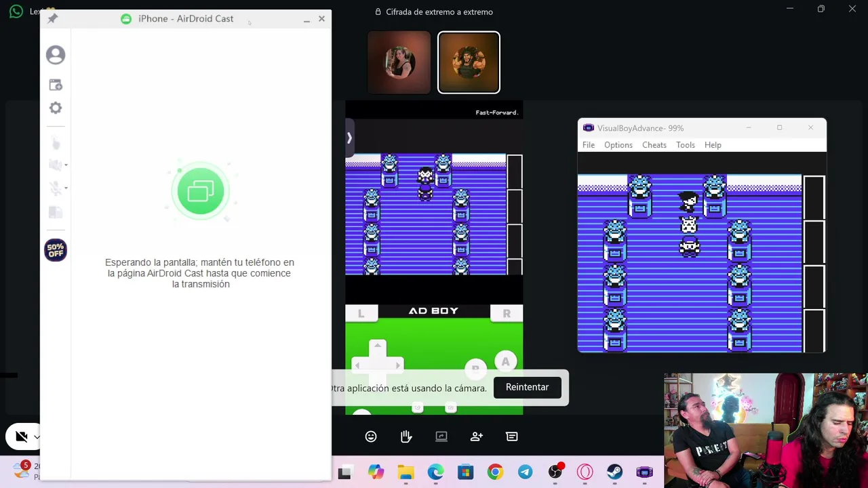Viewport: 868px width, 488px height.
Task: Switch to VisualBoyAdvance taskbar icon
Action: (x=644, y=472)
